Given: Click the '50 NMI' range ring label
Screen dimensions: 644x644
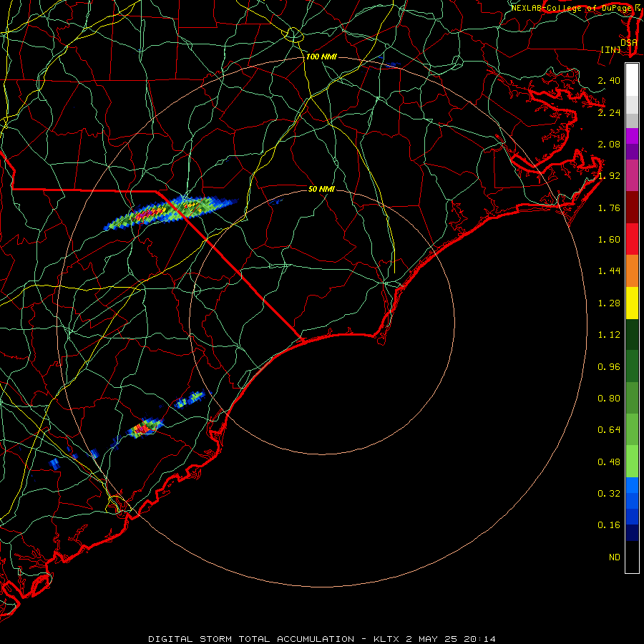Looking at the screenshot, I should [x=321, y=189].
